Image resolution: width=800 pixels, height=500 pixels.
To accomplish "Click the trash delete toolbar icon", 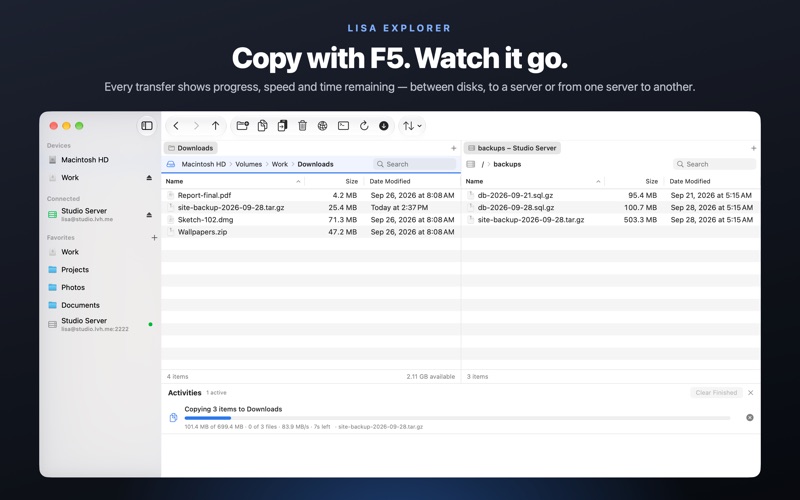I will click(303, 126).
